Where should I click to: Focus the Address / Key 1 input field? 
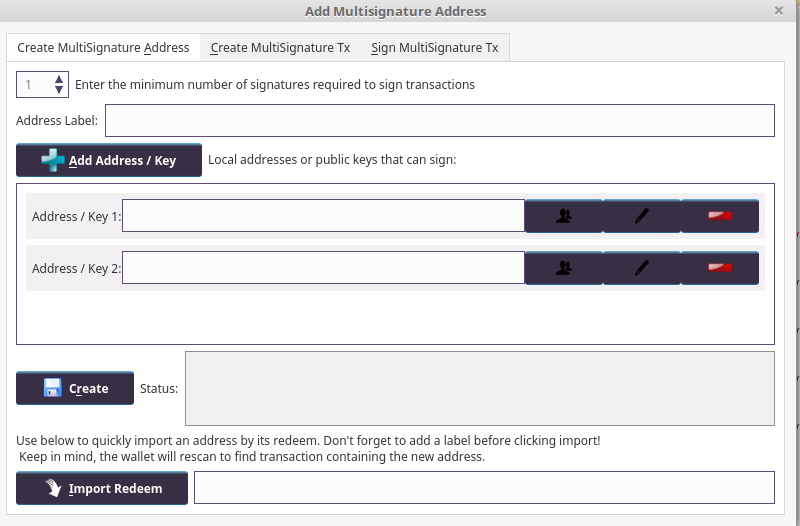[323, 215]
